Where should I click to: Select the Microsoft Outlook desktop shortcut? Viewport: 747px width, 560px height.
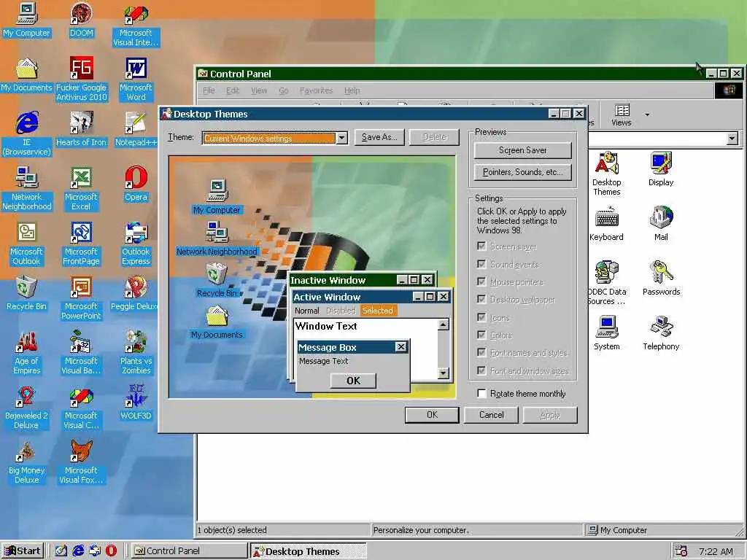(x=27, y=244)
